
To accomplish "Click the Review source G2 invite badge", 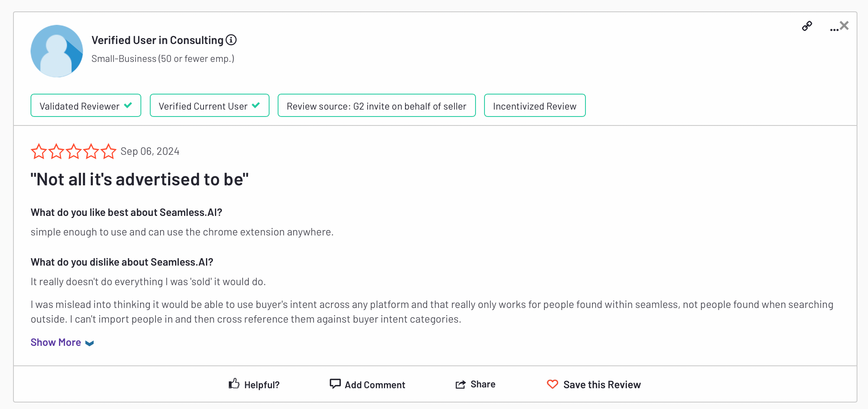I will click(x=377, y=106).
